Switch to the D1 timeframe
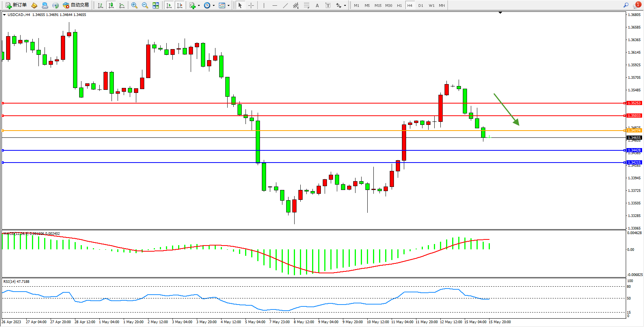Viewport: 644px width, 327px height. coord(421,5)
